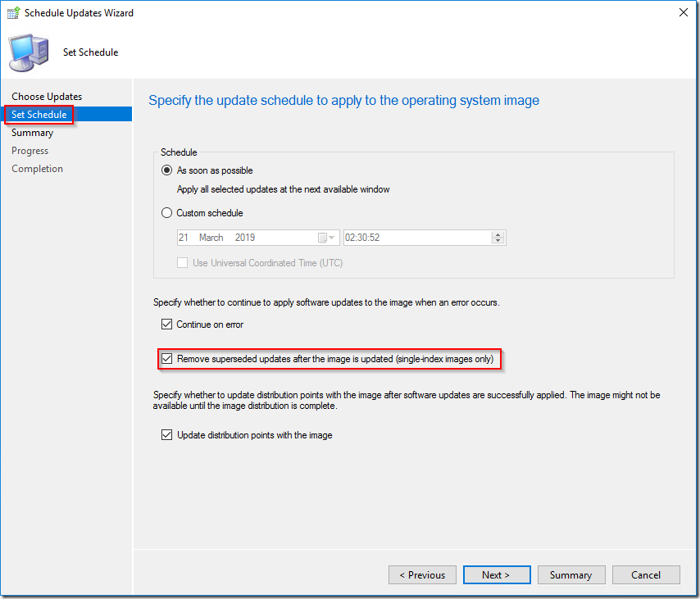
Task: Jump to 'Summary' step in sidebar
Action: (32, 133)
